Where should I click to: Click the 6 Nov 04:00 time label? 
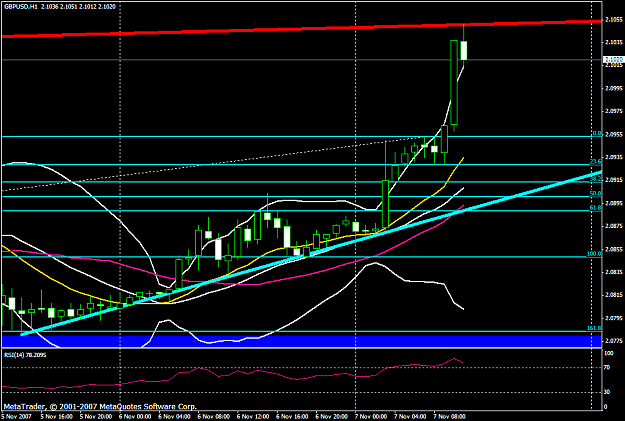(x=174, y=417)
